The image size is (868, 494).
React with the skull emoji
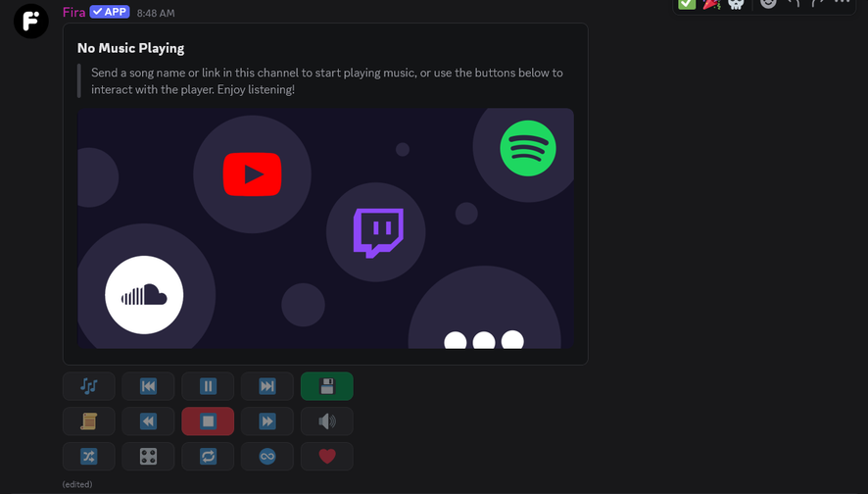736,3
